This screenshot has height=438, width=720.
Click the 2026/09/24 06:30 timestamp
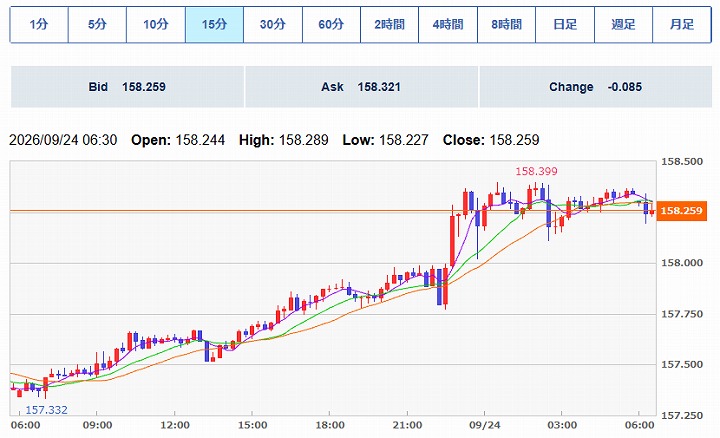(63, 140)
